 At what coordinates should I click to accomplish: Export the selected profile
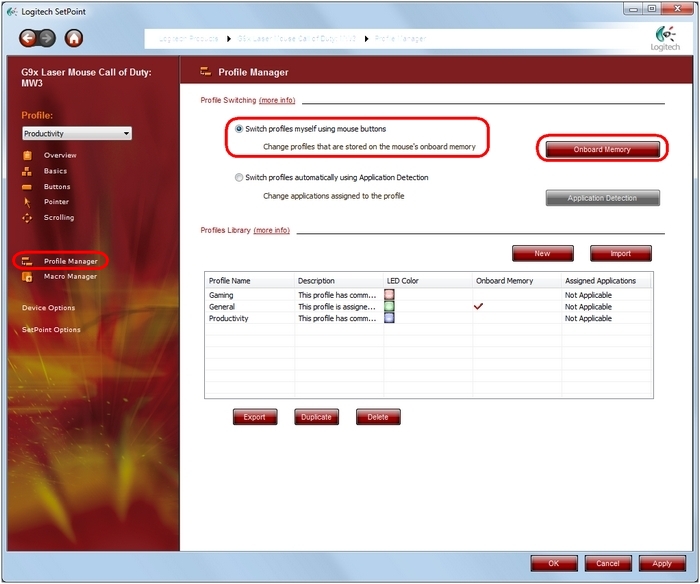click(x=255, y=417)
